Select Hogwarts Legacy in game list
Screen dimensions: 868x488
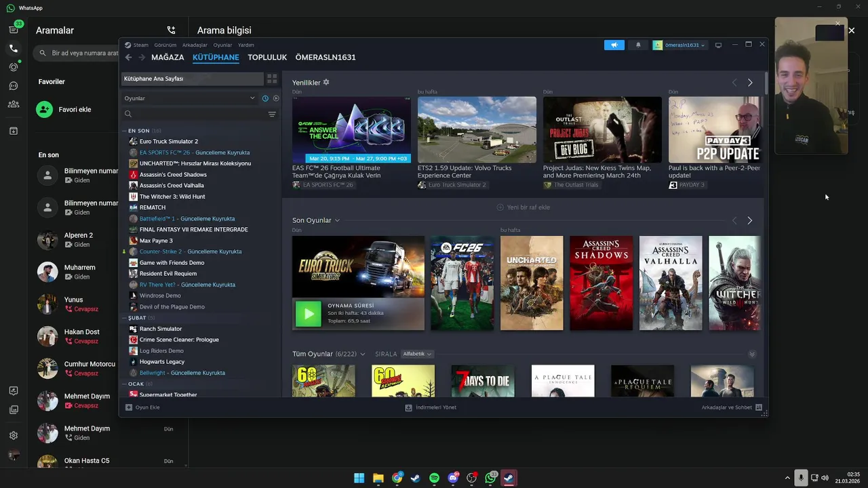tap(162, 362)
